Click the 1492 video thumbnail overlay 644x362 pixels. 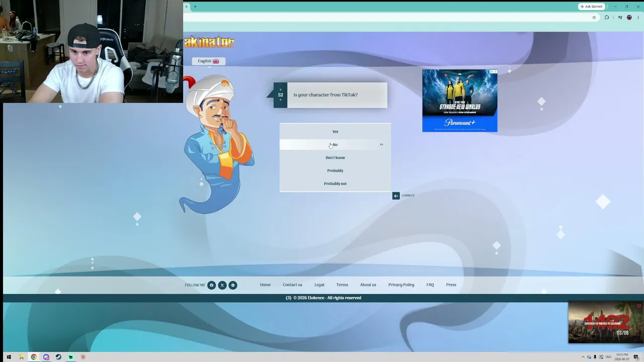(606, 322)
